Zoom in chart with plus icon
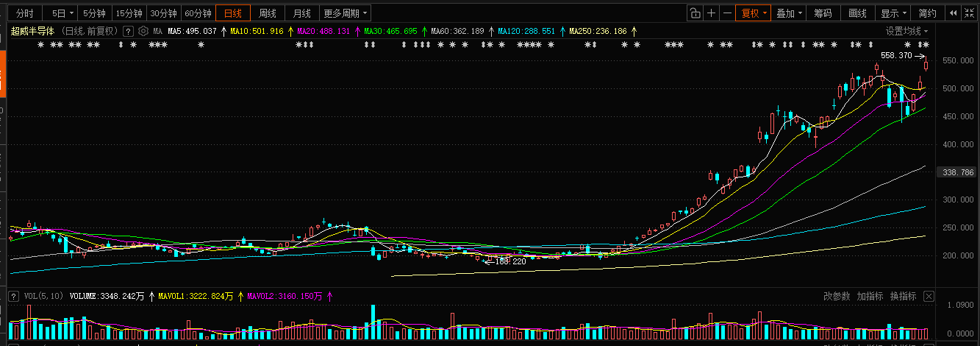Screen dimensions: 980x346 click(711, 13)
